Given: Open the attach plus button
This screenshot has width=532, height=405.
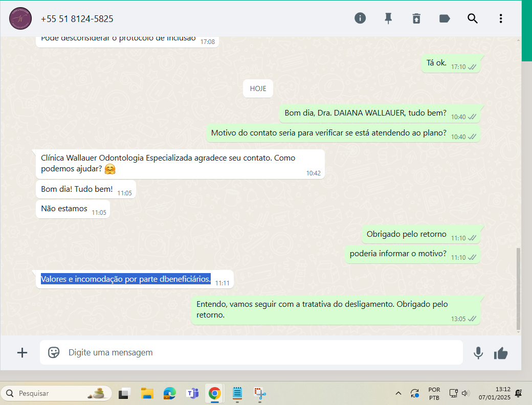Looking at the screenshot, I should tap(22, 353).
